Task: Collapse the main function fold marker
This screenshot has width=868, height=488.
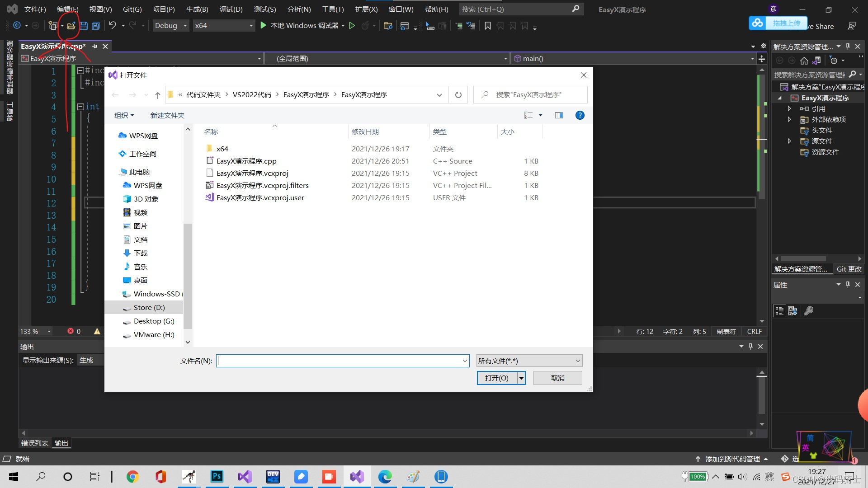Action: tap(80, 107)
